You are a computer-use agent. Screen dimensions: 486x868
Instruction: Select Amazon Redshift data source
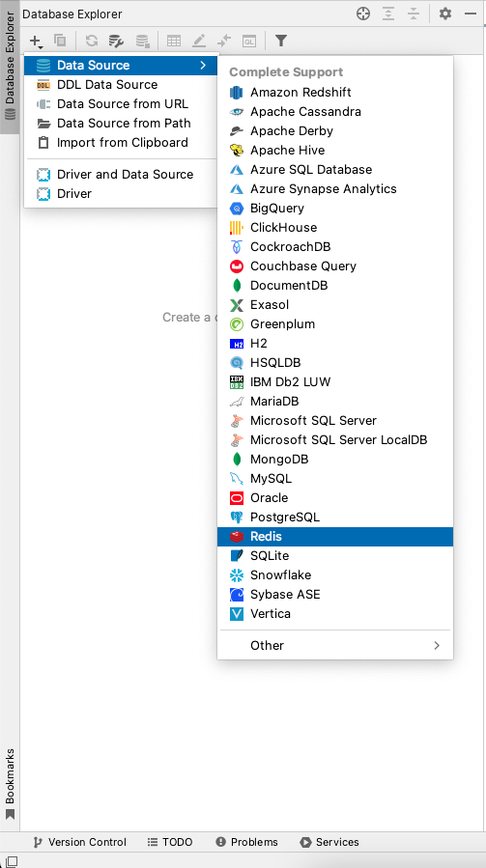[x=335, y=92]
